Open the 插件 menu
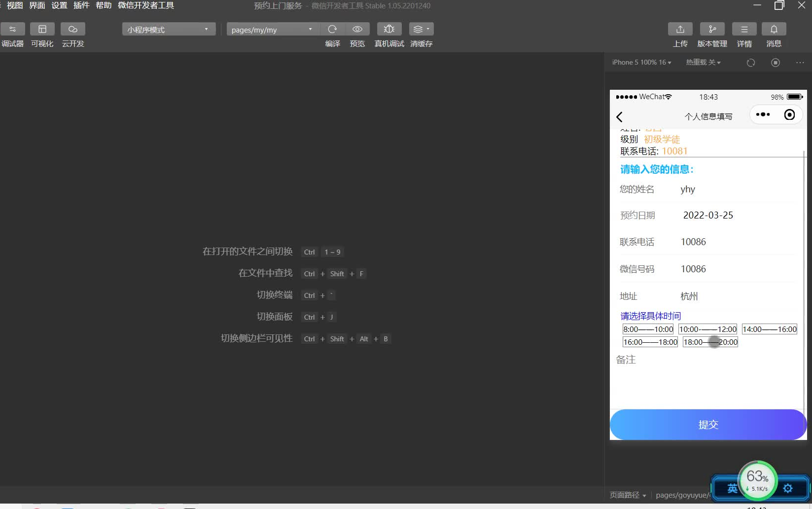This screenshot has height=509, width=812. click(x=81, y=5)
